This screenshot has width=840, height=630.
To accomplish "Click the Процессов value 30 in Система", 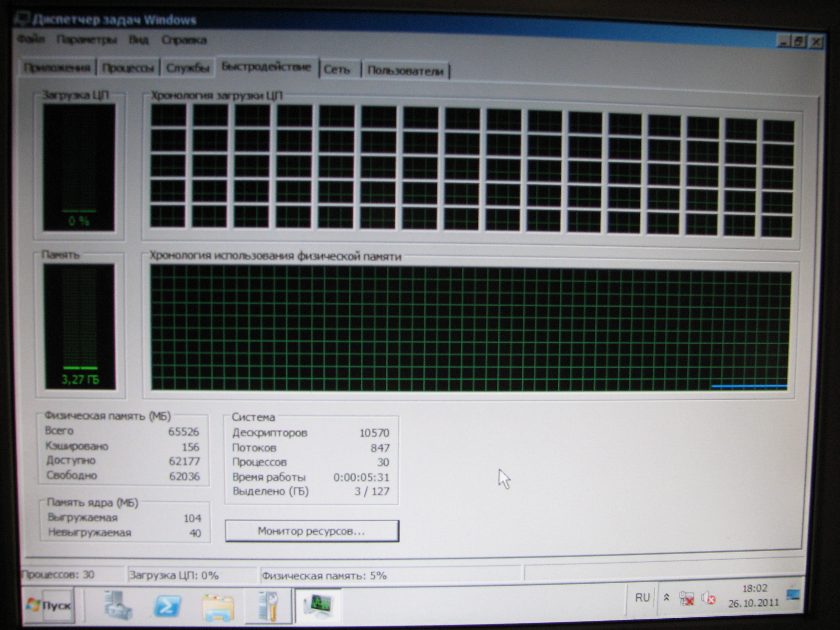I will 383,462.
